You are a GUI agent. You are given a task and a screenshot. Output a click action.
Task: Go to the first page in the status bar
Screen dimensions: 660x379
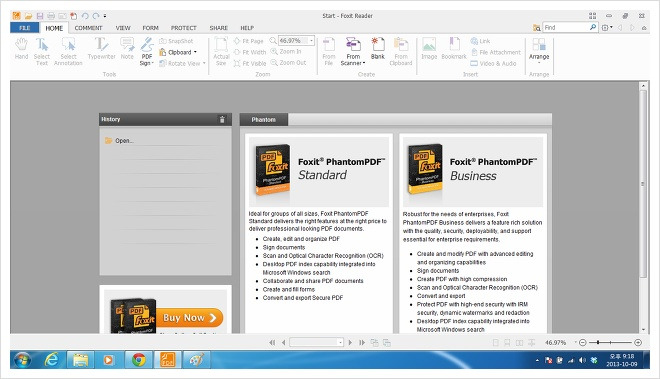[272, 343]
